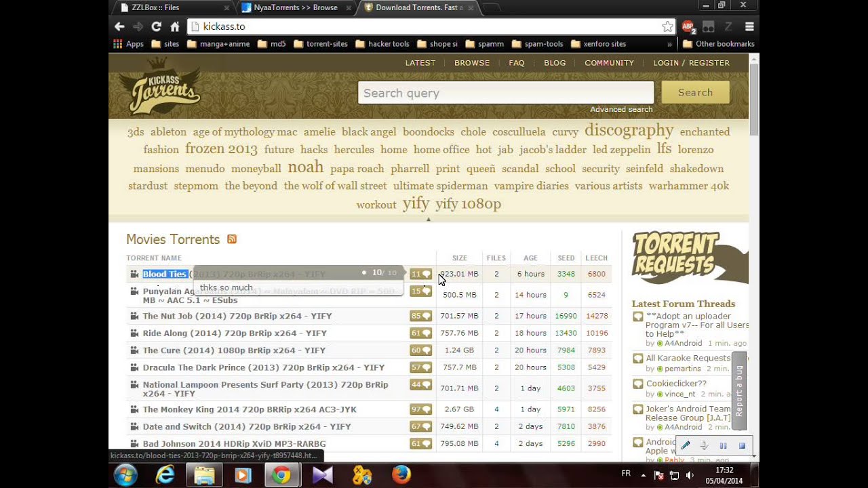Click LOGIN / REGISTER link
Image resolution: width=868 pixels, height=488 pixels.
point(692,63)
